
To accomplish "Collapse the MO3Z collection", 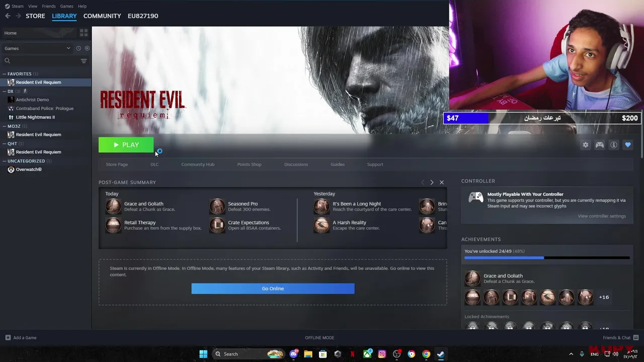I will coord(5,126).
